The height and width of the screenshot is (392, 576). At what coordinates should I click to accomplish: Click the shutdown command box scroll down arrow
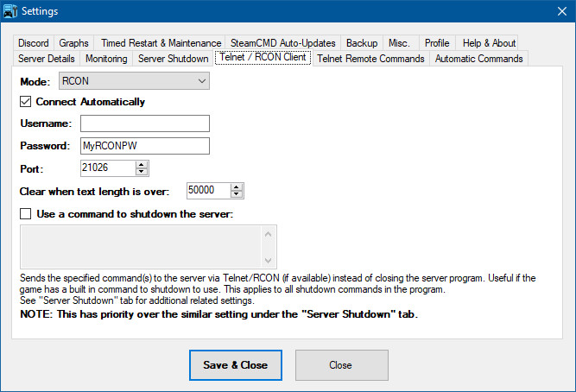[269, 261]
